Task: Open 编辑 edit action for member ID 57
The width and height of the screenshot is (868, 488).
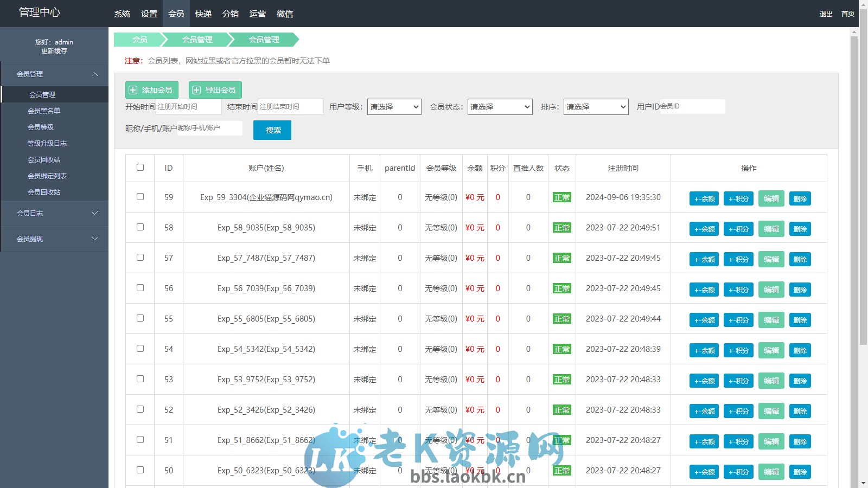Action: [771, 259]
